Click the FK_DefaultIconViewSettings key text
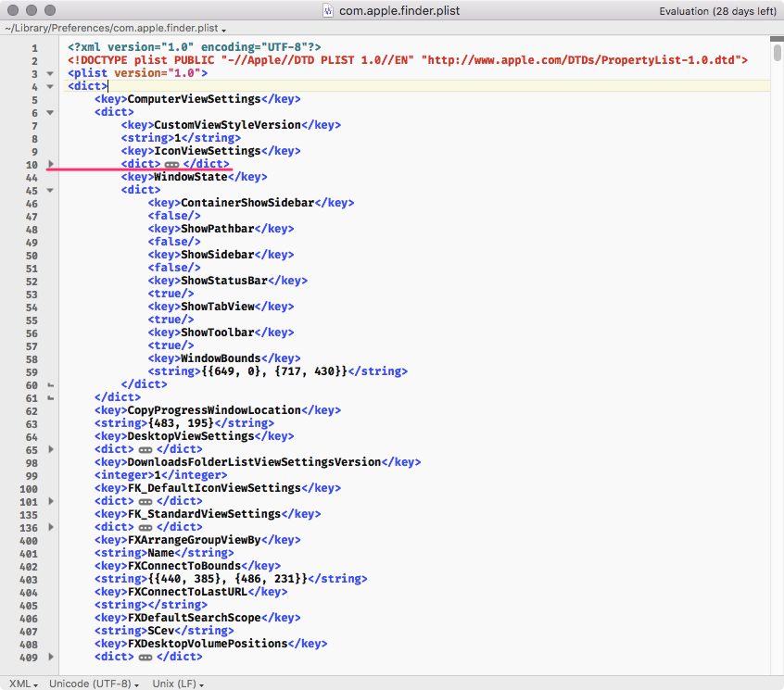Screen dimensions: 784x690 coord(214,489)
